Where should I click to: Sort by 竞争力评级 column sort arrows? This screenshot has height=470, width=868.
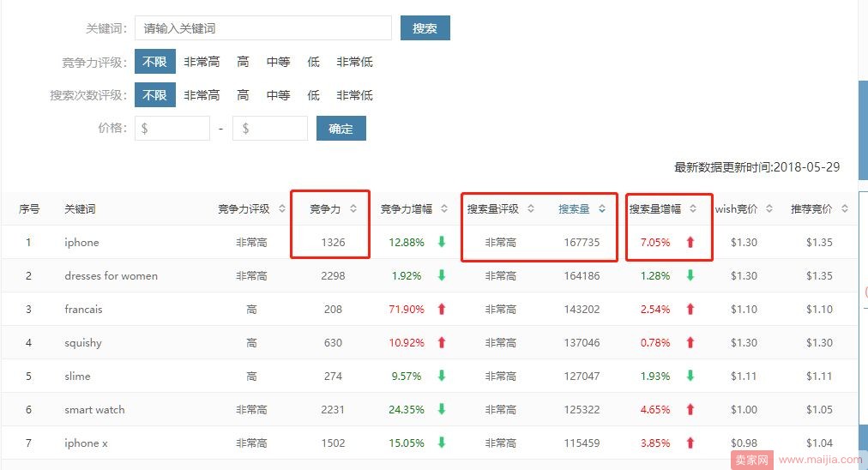[x=282, y=208]
